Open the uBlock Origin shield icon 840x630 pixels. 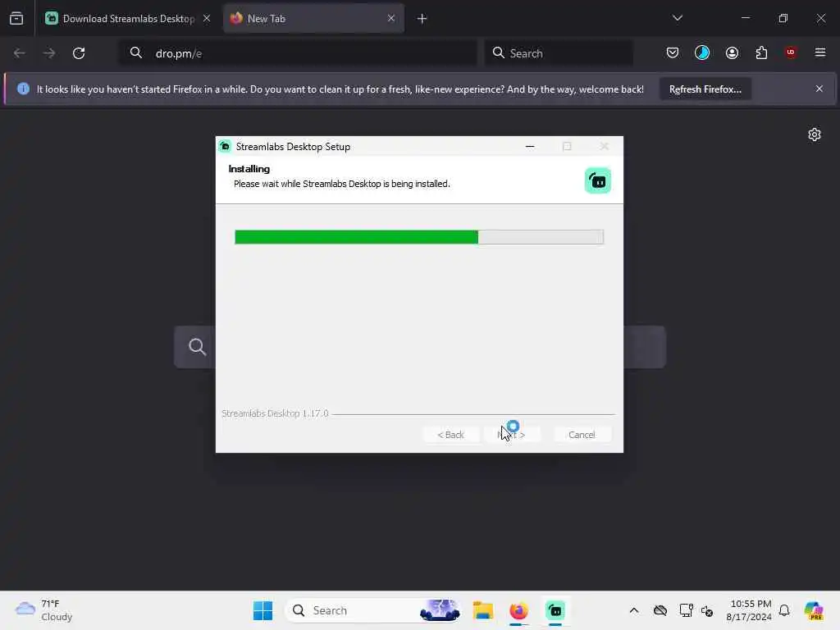click(x=791, y=52)
